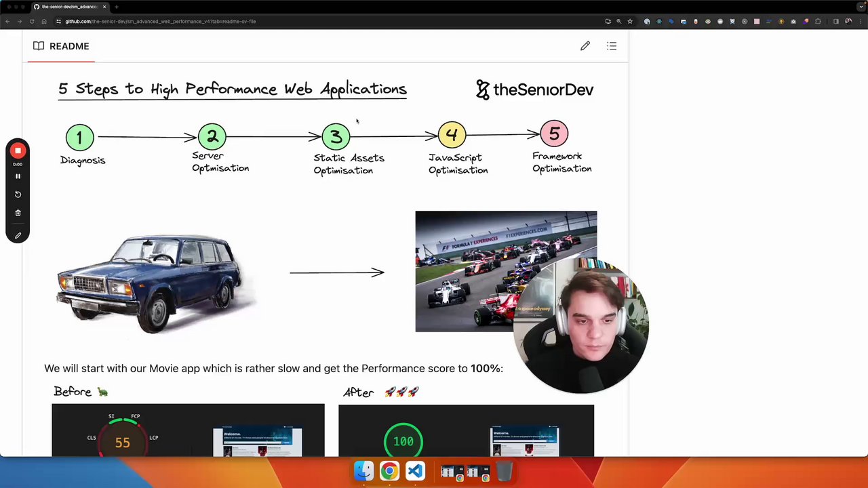Image resolution: width=868 pixels, height=488 pixels.
Task: Click the browser home button
Action: [x=44, y=21]
